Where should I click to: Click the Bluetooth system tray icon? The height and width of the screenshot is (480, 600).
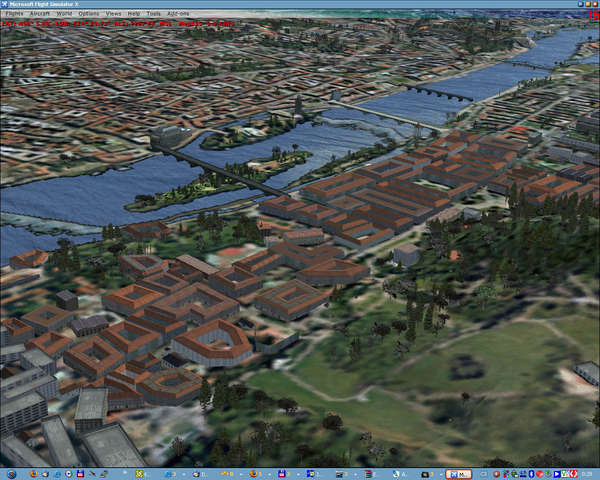tap(532, 474)
